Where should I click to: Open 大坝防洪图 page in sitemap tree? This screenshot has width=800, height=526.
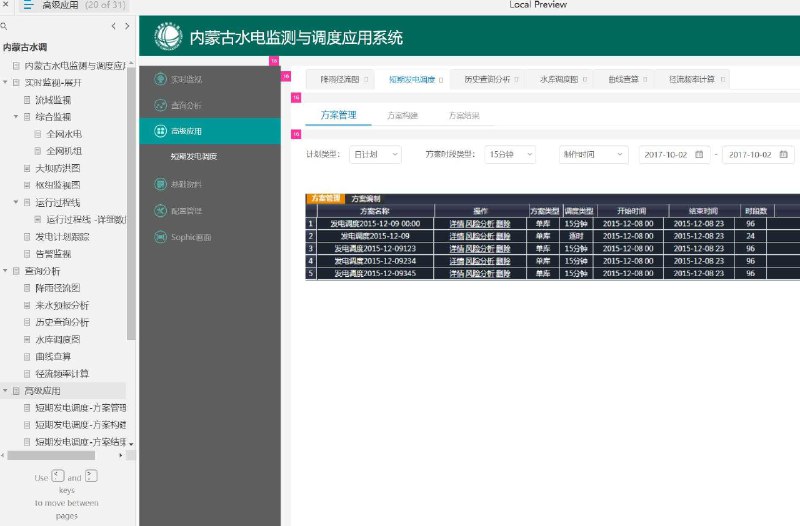[x=58, y=168]
